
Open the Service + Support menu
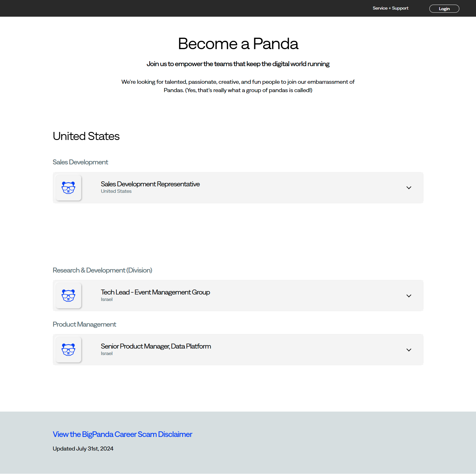390,8
